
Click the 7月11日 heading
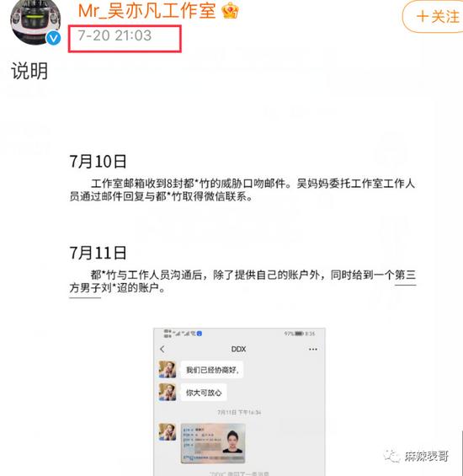tap(98, 253)
